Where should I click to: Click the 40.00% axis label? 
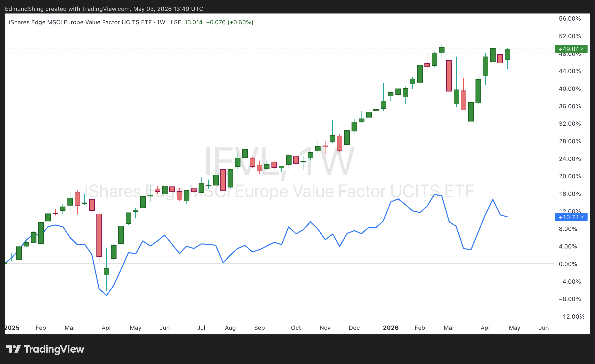[570, 89]
